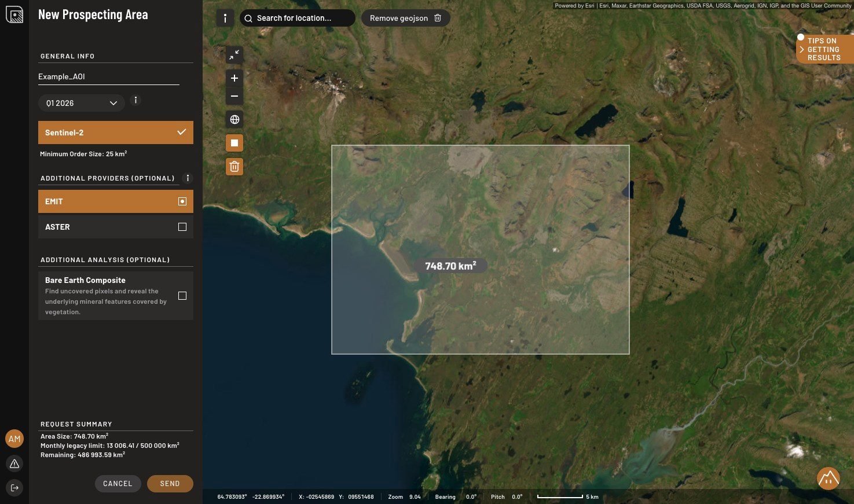Open the Q1 2026 quarter dropdown
854x504 pixels.
(82, 103)
